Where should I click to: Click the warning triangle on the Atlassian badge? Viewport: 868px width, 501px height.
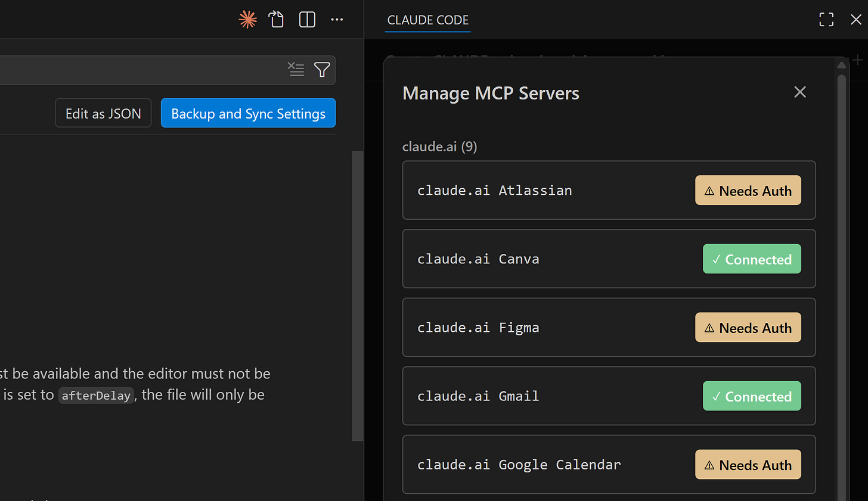709,190
